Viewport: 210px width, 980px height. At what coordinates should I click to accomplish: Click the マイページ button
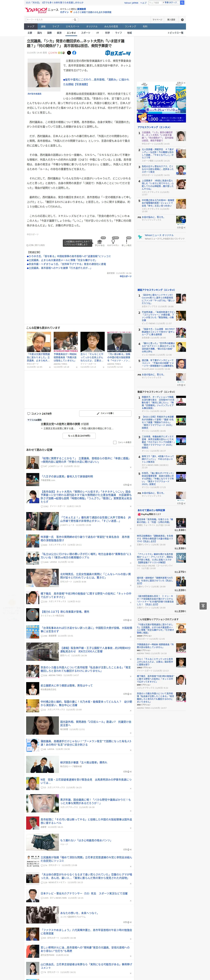[x=157, y=20]
